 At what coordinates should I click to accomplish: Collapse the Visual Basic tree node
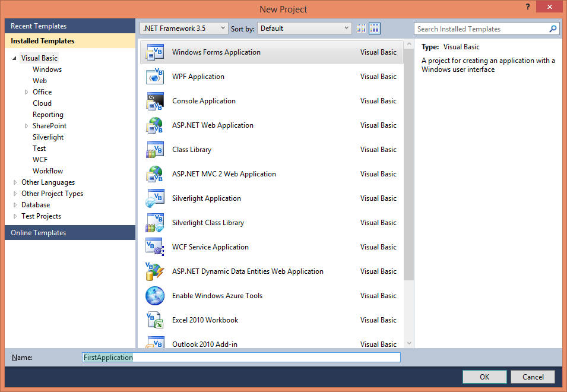pyautogui.click(x=14, y=58)
